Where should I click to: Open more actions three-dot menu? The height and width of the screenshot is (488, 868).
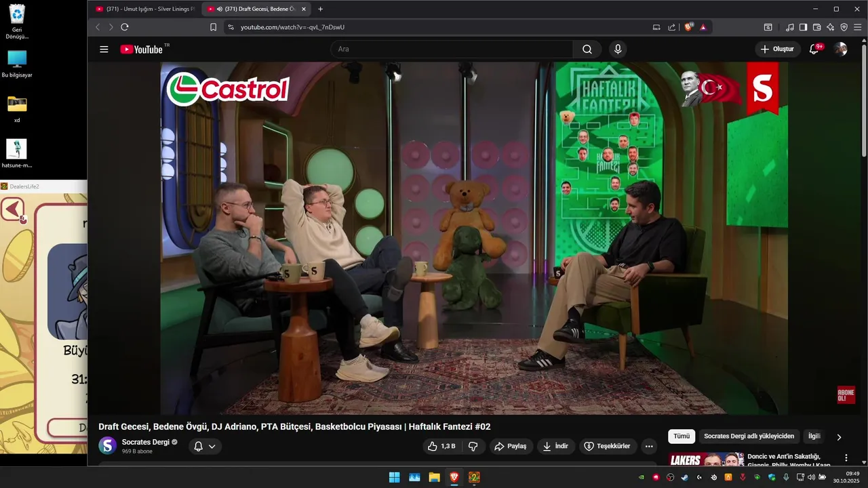(x=649, y=446)
